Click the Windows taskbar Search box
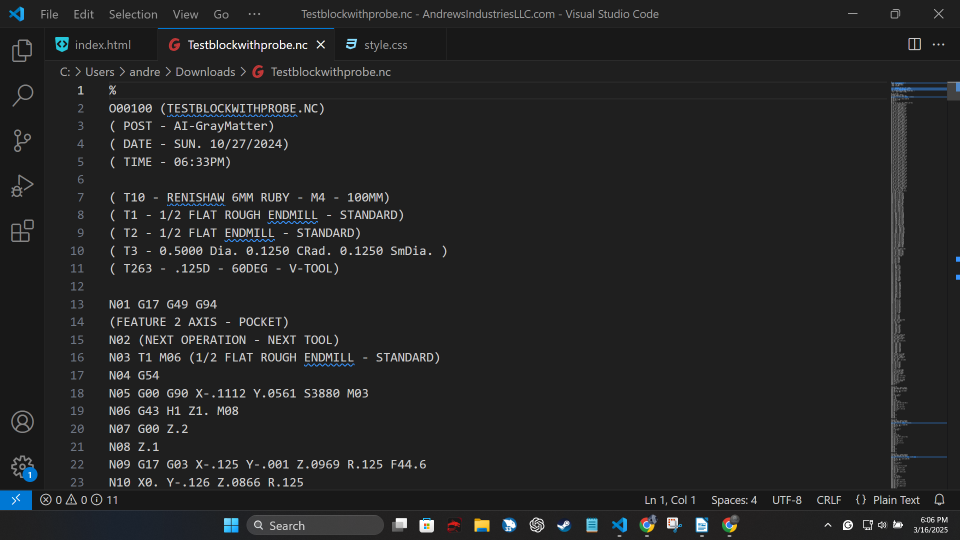This screenshot has width=960, height=540. (x=315, y=525)
